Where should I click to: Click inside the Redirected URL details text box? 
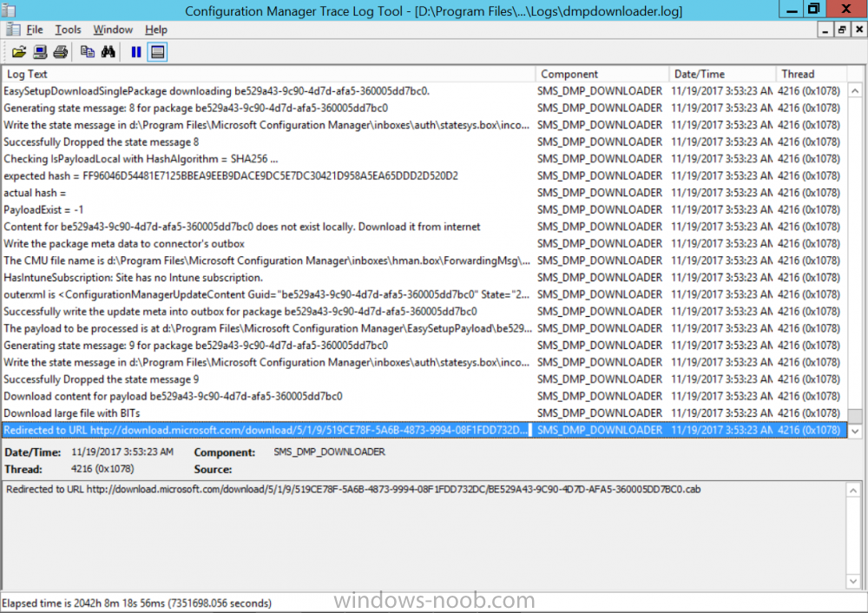[x=424, y=535]
